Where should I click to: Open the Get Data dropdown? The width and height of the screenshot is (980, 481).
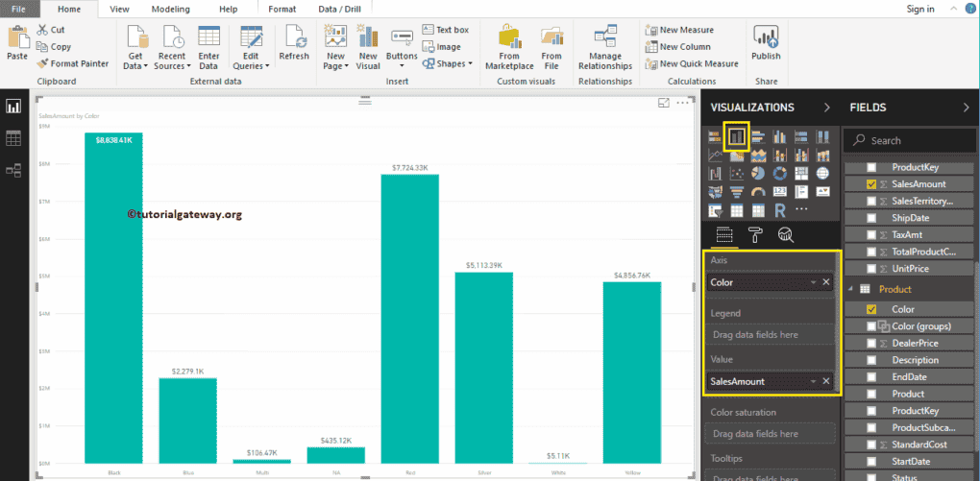[x=135, y=66]
